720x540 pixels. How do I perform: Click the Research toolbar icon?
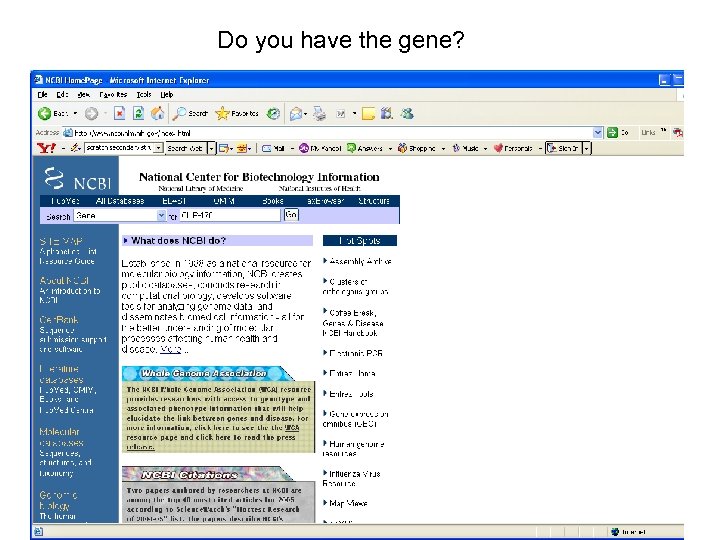click(387, 113)
